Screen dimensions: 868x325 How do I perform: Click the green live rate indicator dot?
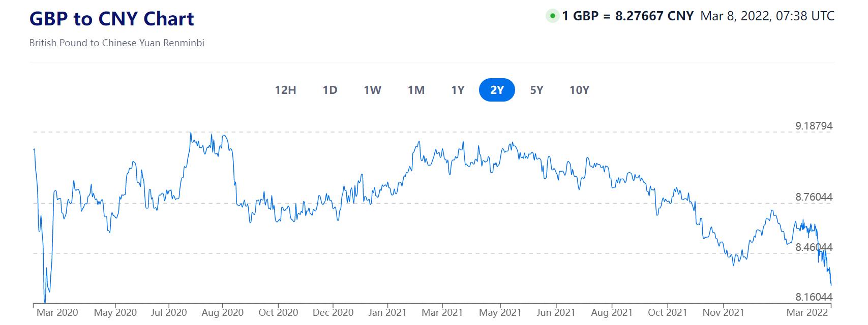(x=552, y=16)
